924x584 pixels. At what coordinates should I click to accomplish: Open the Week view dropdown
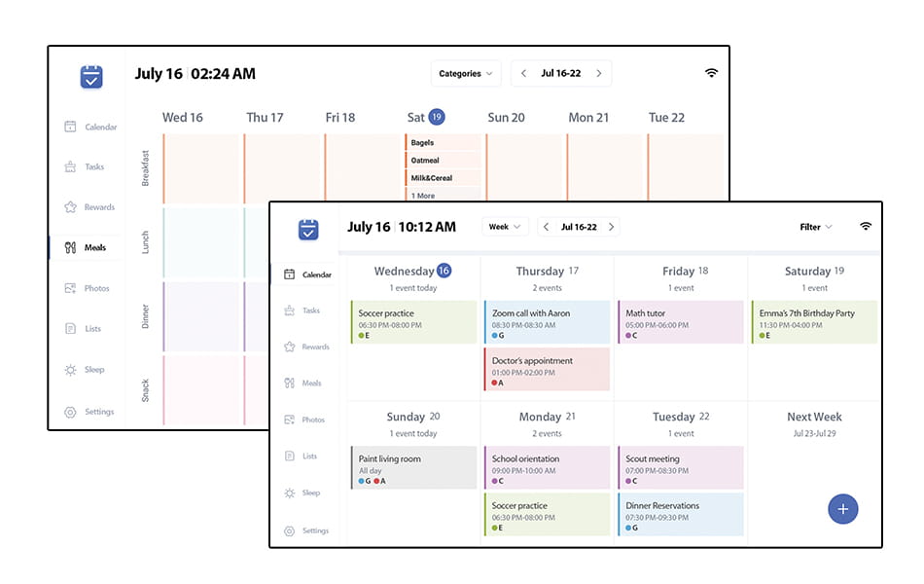coord(505,227)
